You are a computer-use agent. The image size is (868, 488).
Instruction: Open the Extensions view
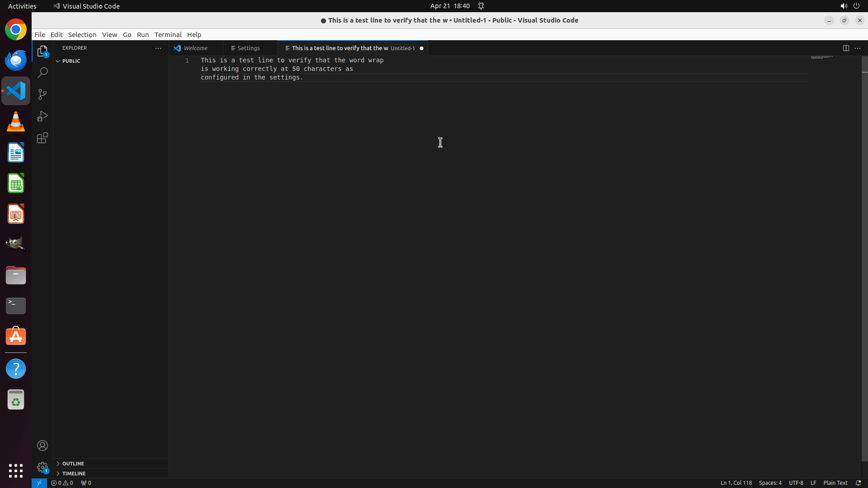click(x=42, y=138)
